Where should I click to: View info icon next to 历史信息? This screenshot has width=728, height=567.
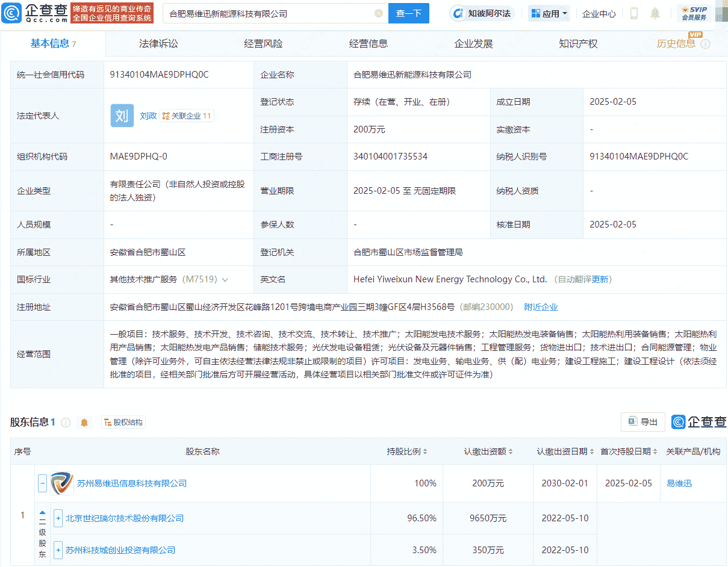pos(705,45)
